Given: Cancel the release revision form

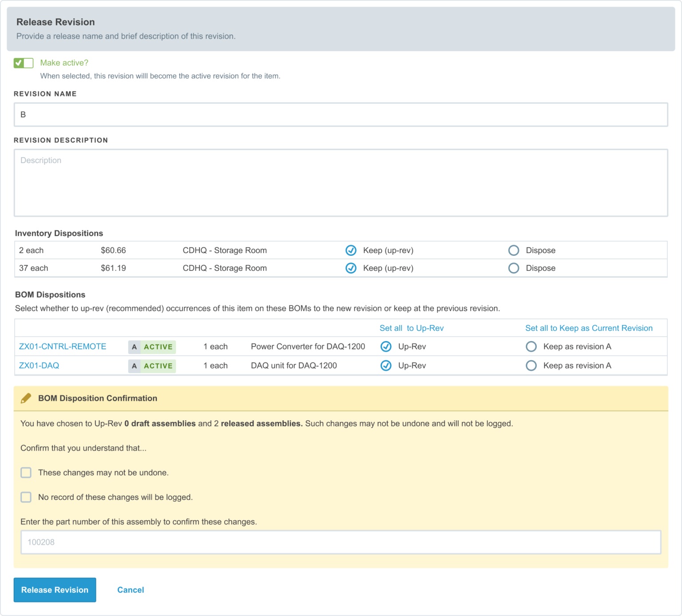Looking at the screenshot, I should coord(131,590).
